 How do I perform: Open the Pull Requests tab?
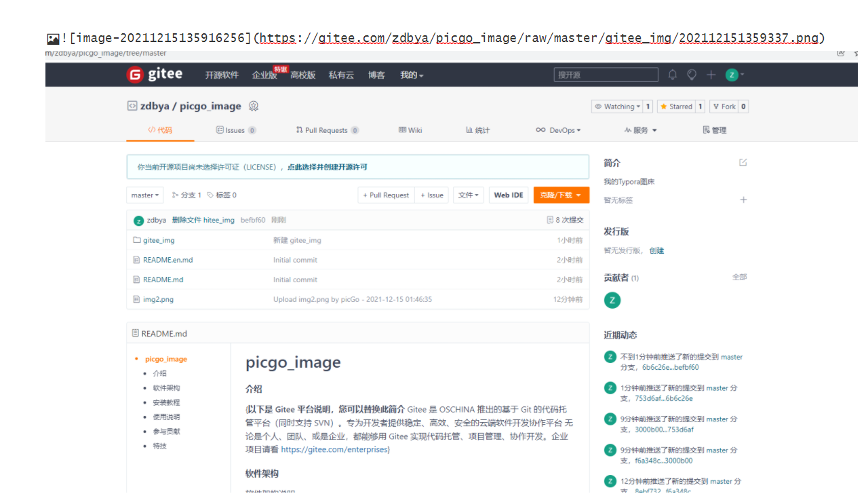(x=328, y=130)
